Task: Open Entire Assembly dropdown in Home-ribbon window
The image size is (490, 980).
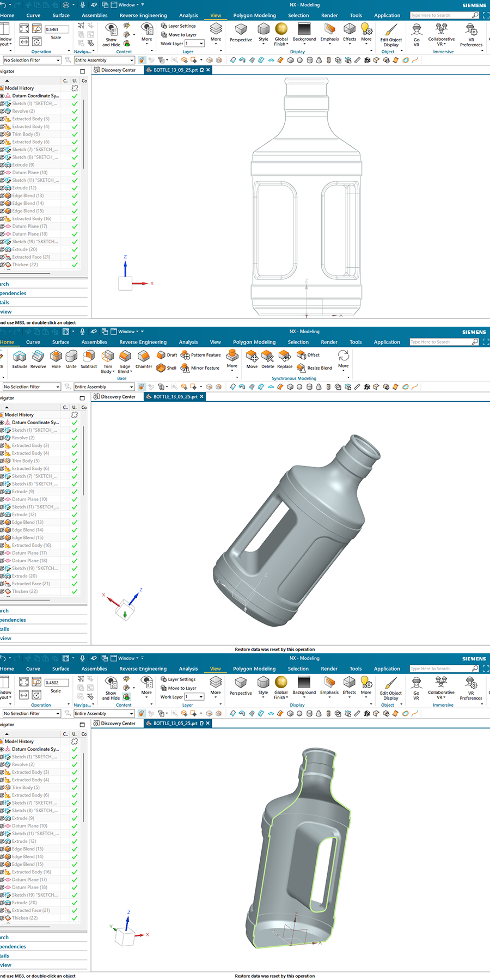Action: [104, 387]
